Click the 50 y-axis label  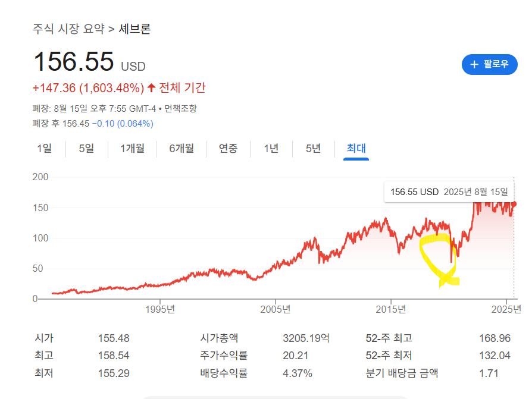[37, 269]
